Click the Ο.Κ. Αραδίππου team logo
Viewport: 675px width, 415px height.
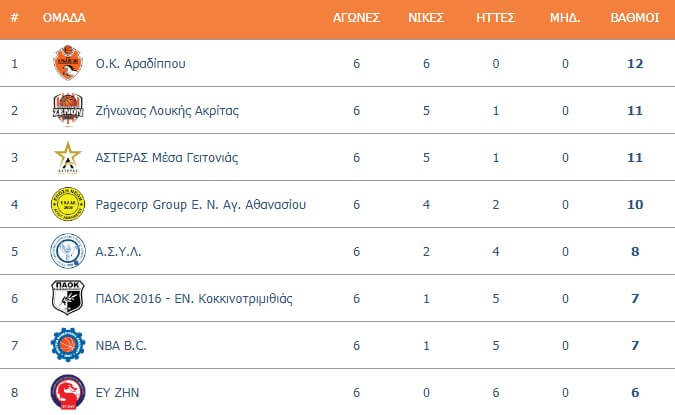68,63
